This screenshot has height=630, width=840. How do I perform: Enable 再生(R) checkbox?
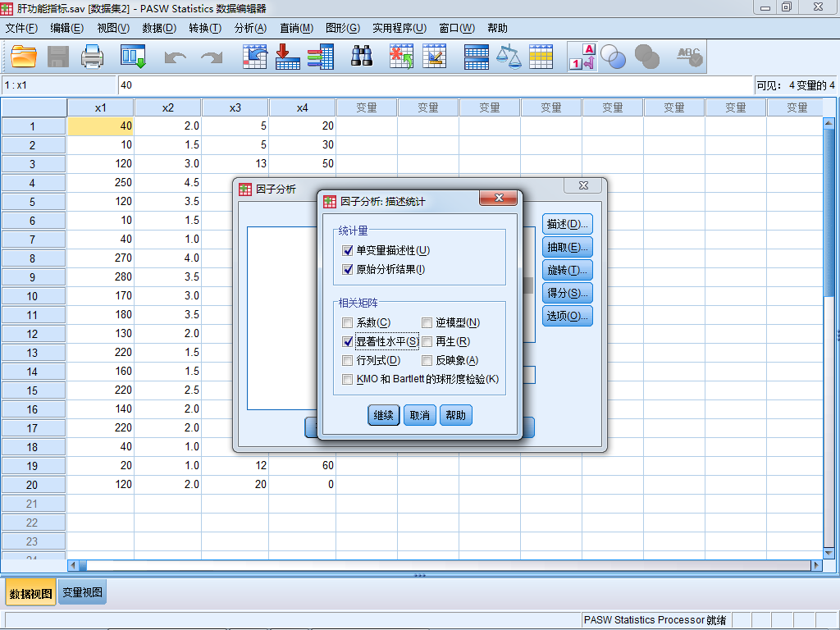click(x=427, y=341)
